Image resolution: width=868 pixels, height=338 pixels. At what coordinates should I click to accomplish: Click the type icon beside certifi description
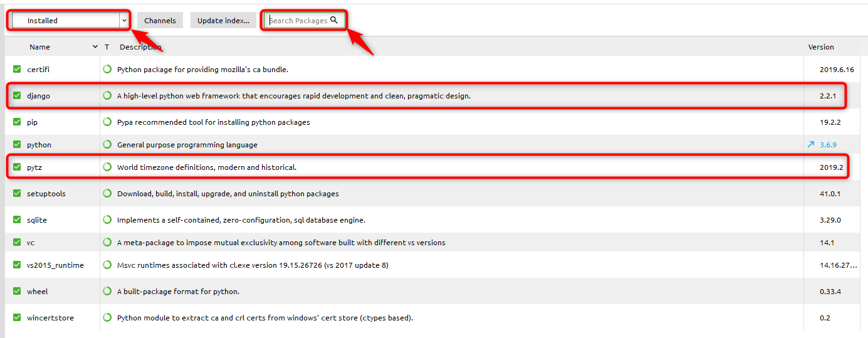click(x=107, y=70)
